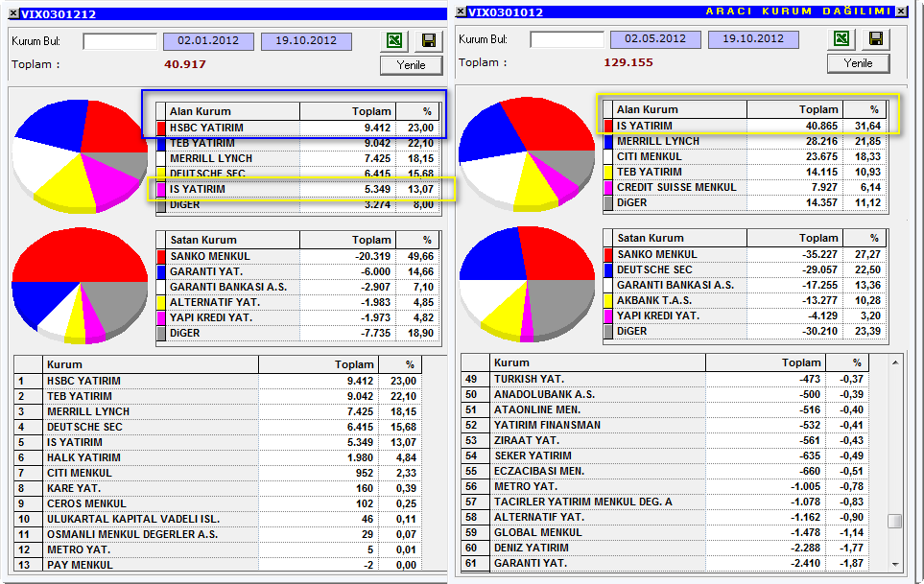Viewport: 924px width, 584px height.
Task: Select DiGER -30.210 seller row
Action: 746,331
